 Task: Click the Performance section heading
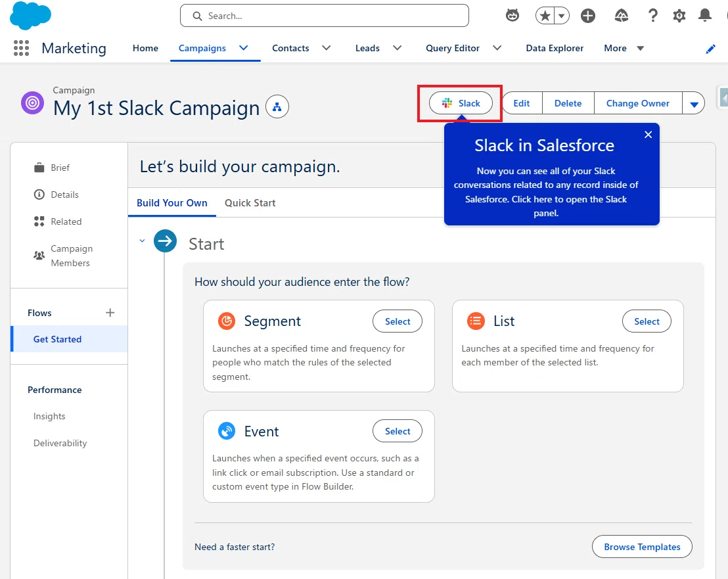tap(55, 390)
